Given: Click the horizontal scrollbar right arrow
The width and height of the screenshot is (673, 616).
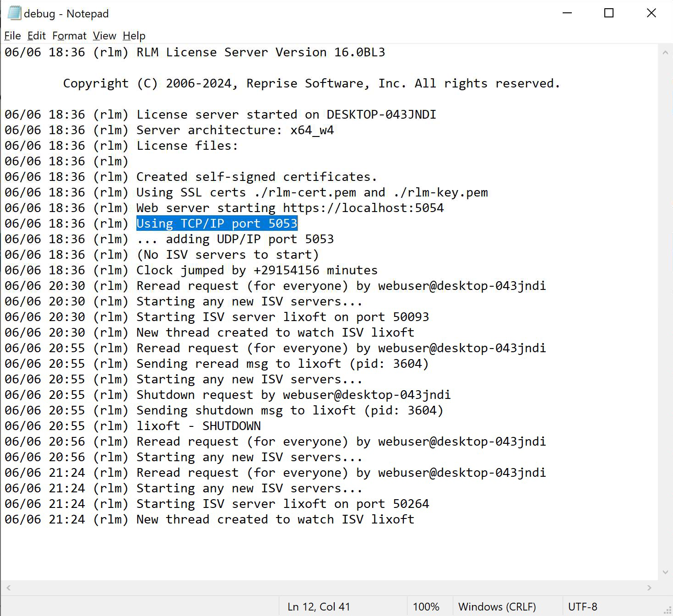Looking at the screenshot, I should point(649,588).
